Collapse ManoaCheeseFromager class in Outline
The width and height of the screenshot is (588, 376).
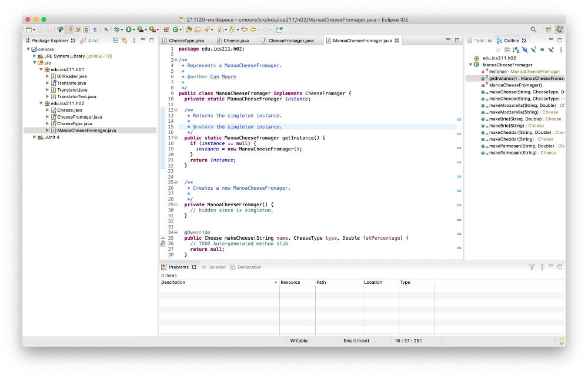point(470,65)
